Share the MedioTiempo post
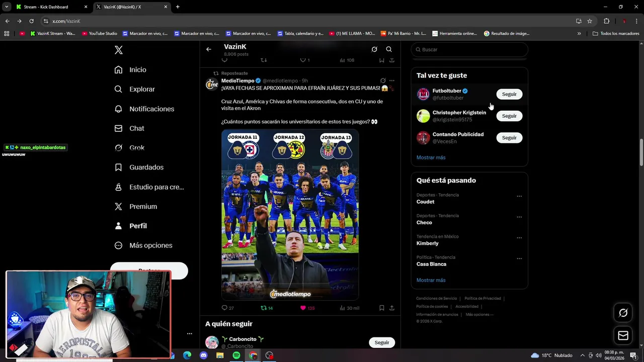Viewport: 644px width, 362px height. (x=392, y=308)
